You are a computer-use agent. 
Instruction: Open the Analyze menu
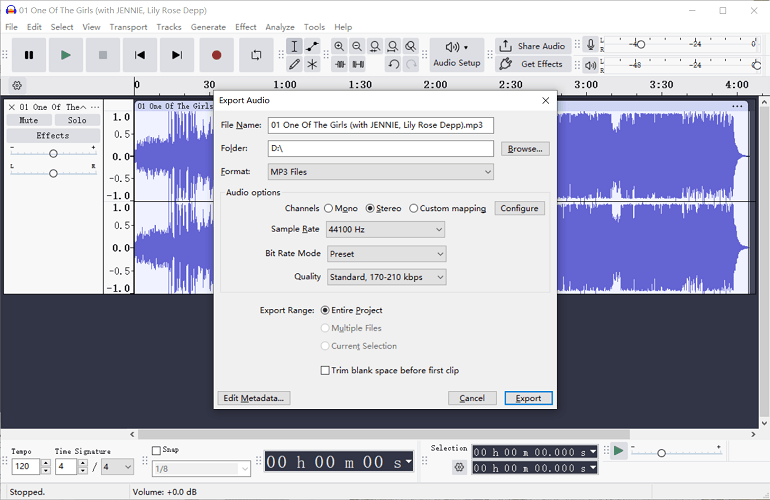280,27
